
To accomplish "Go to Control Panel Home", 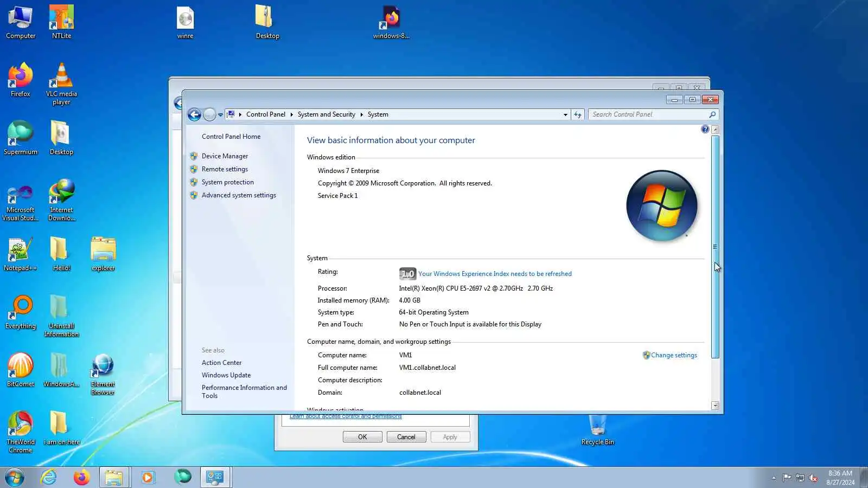I will click(x=231, y=137).
